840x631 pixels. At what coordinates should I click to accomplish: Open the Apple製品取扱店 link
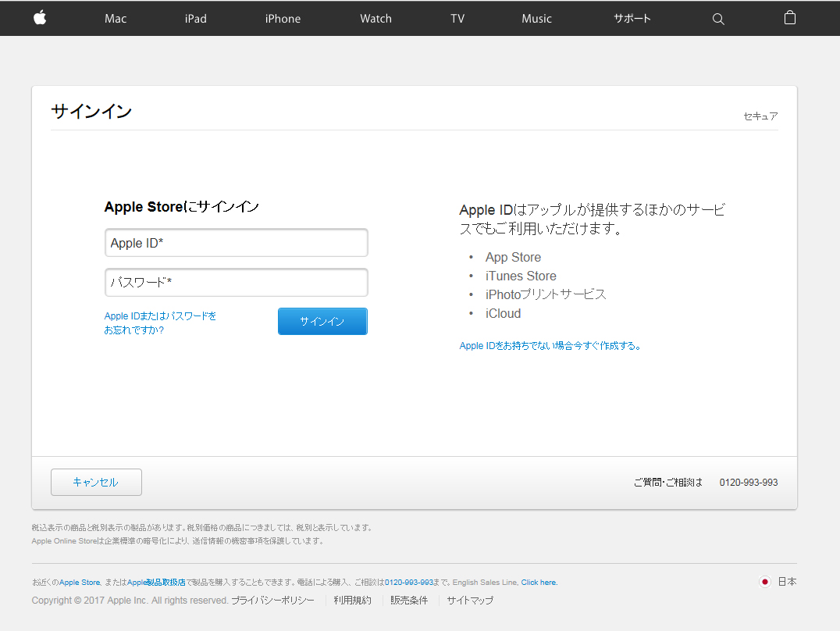(x=156, y=583)
